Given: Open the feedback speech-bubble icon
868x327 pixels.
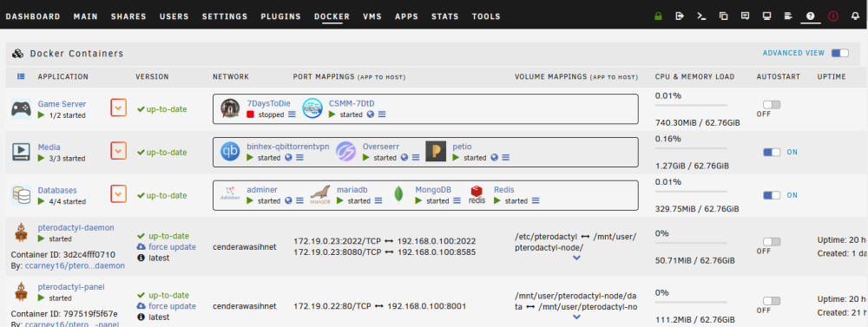Looking at the screenshot, I should pyautogui.click(x=745, y=16).
